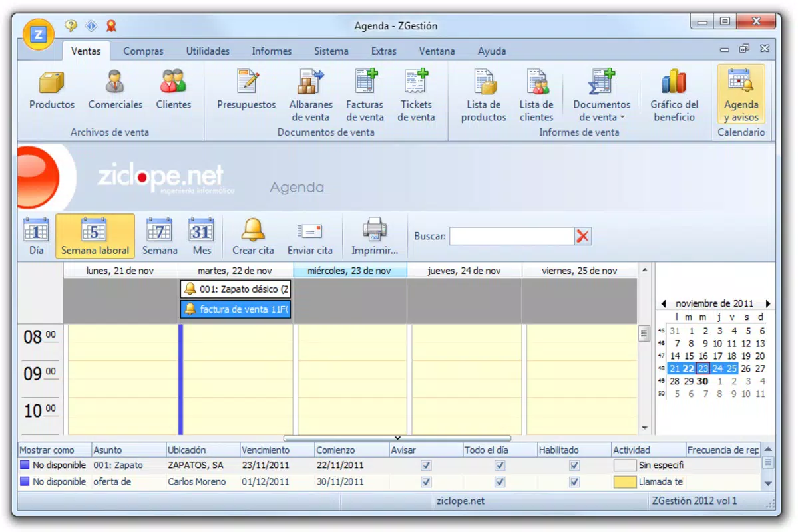Select day 26 in mini calendar
This screenshot has width=798, height=532.
coord(745,368)
